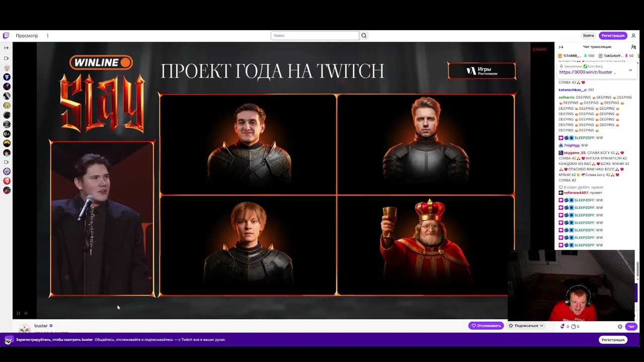Open TakSebeY gift leaderboard entry
644x362 pixels.
click(x=616, y=56)
